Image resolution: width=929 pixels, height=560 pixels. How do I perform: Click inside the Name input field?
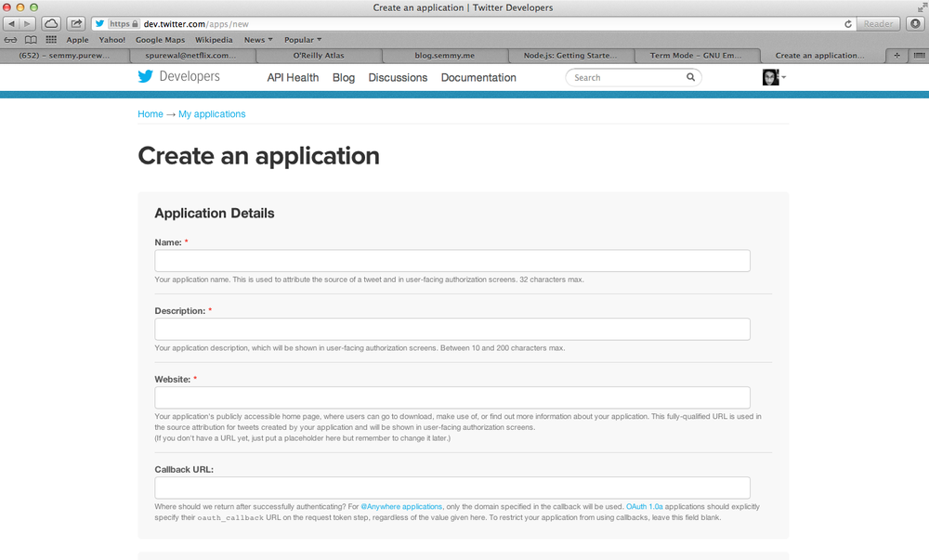(x=451, y=260)
